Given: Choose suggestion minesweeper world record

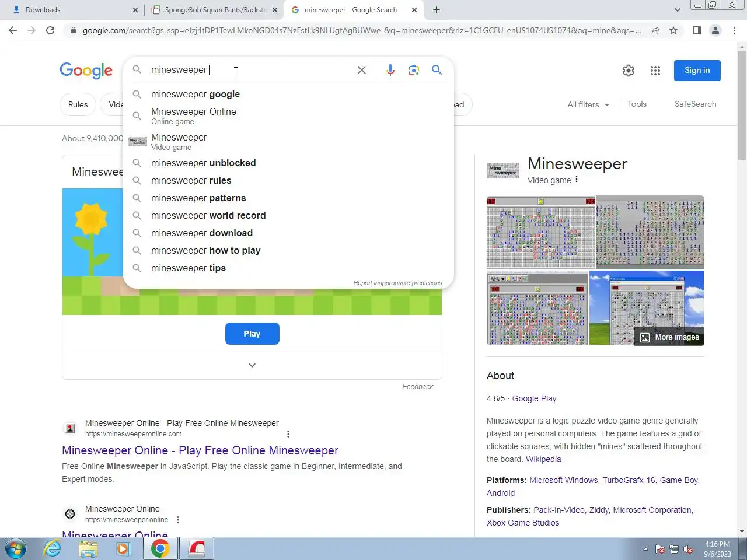Looking at the screenshot, I should pos(288,215).
